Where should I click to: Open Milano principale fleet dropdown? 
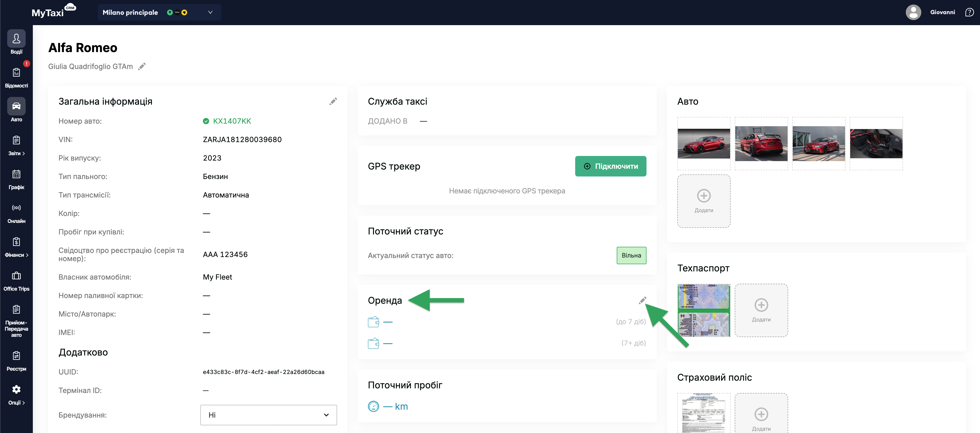click(x=159, y=13)
